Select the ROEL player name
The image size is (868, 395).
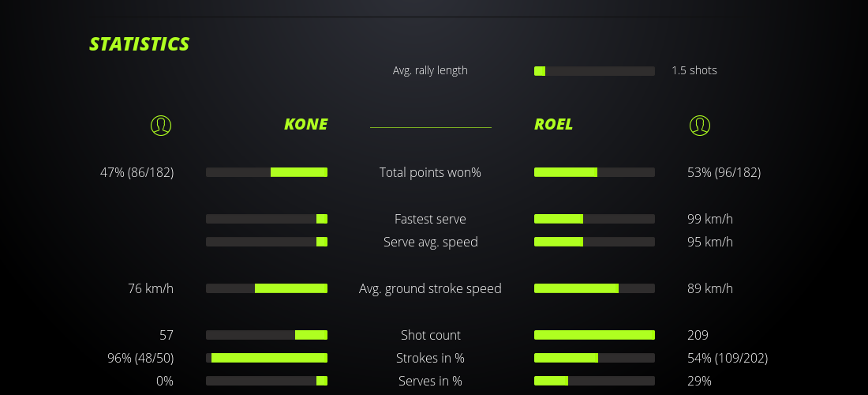554,124
